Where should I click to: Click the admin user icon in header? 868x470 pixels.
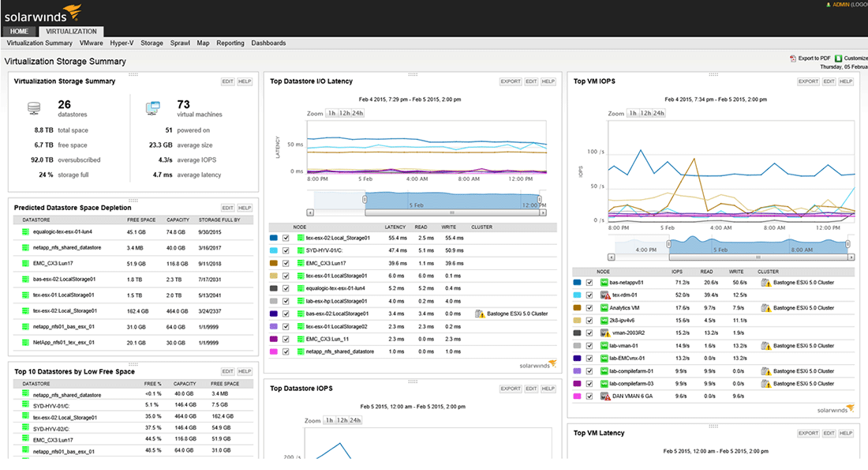tap(828, 5)
